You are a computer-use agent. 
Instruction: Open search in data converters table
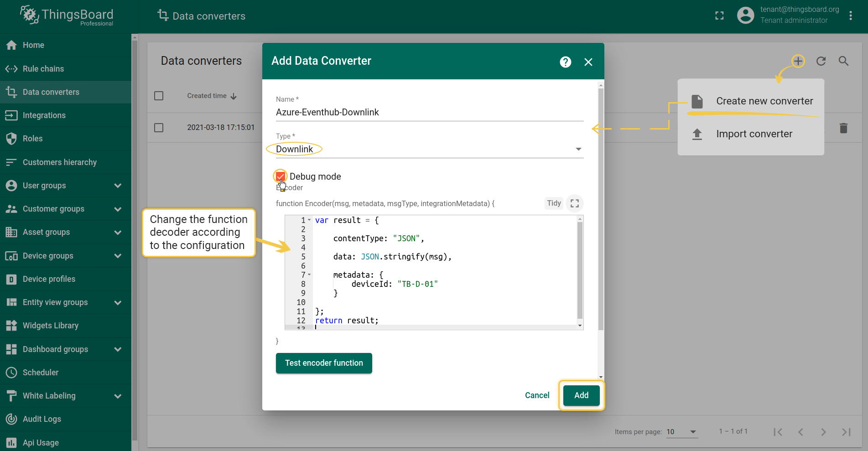point(844,61)
